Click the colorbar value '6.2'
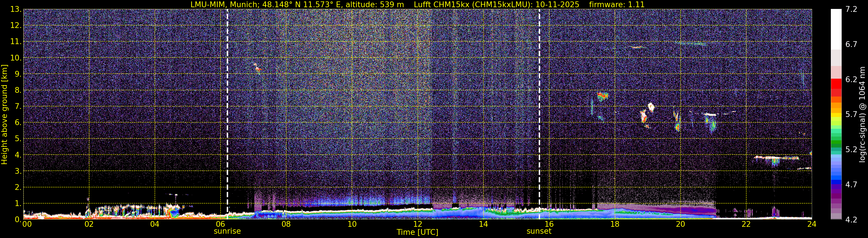Screen dimensions: 868x238 coord(851,80)
